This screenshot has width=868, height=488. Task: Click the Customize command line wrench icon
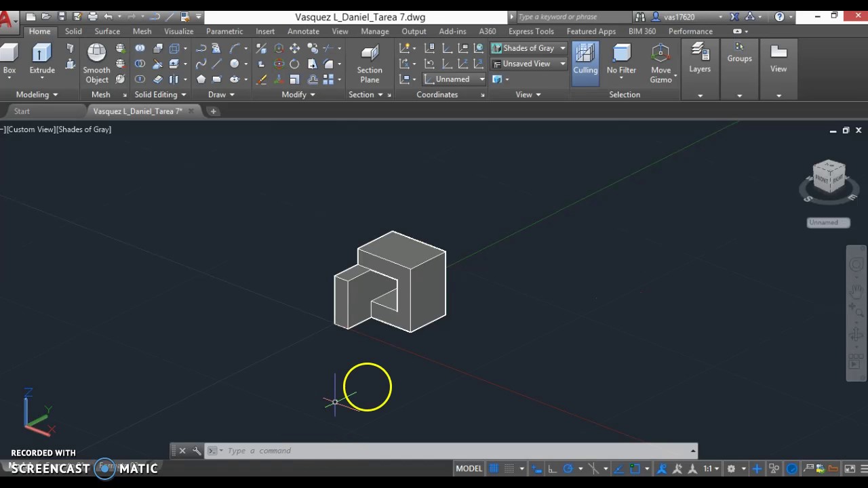pos(197,451)
